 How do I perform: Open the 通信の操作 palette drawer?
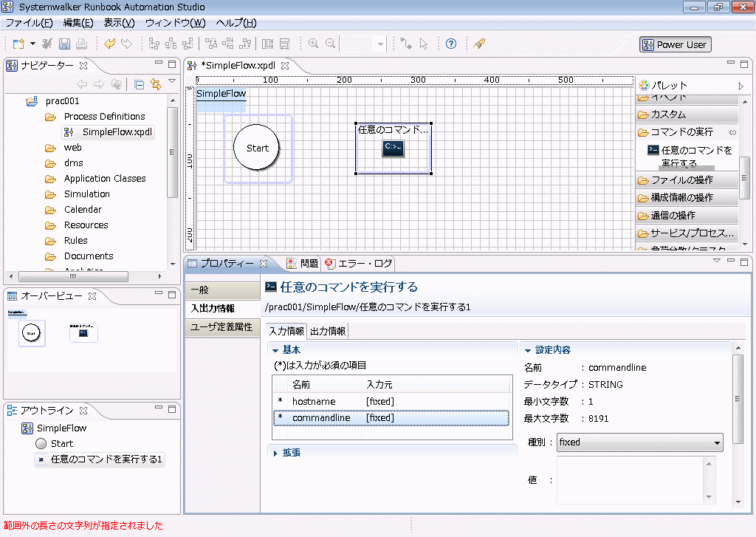(687, 215)
